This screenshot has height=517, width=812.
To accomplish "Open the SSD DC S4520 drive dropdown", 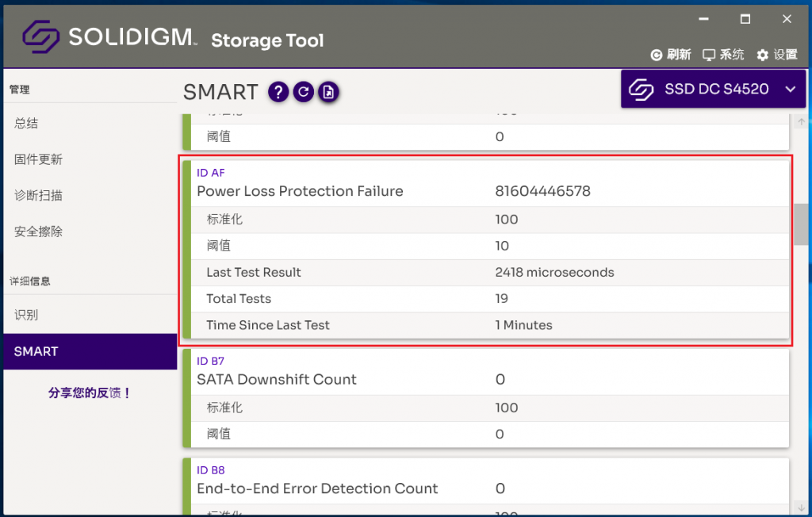I will click(713, 89).
